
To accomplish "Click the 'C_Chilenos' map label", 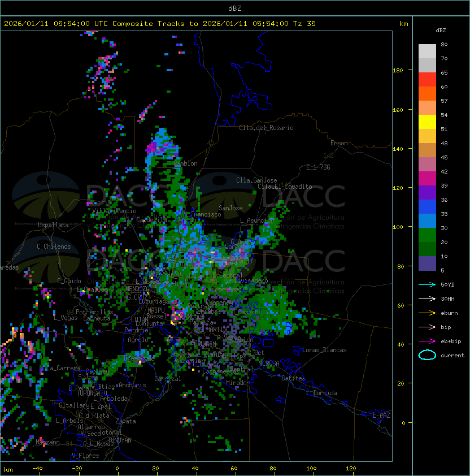I will 54,246.
